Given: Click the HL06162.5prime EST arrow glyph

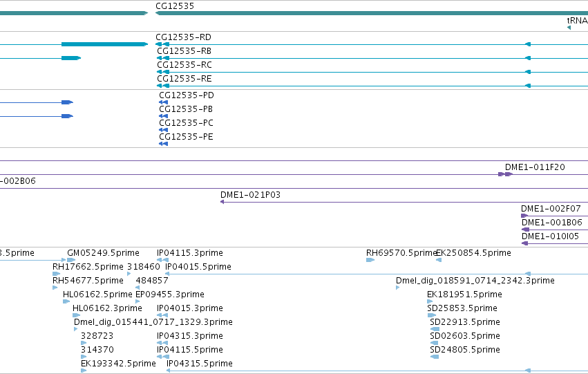Looking at the screenshot, I should (66, 301).
